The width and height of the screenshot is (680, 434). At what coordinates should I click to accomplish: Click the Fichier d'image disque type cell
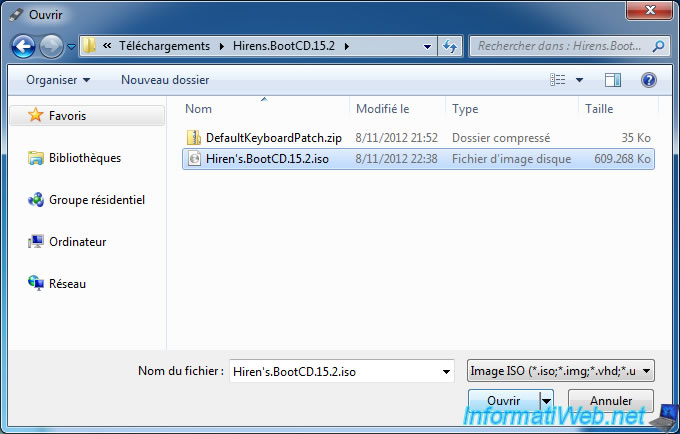pos(511,159)
